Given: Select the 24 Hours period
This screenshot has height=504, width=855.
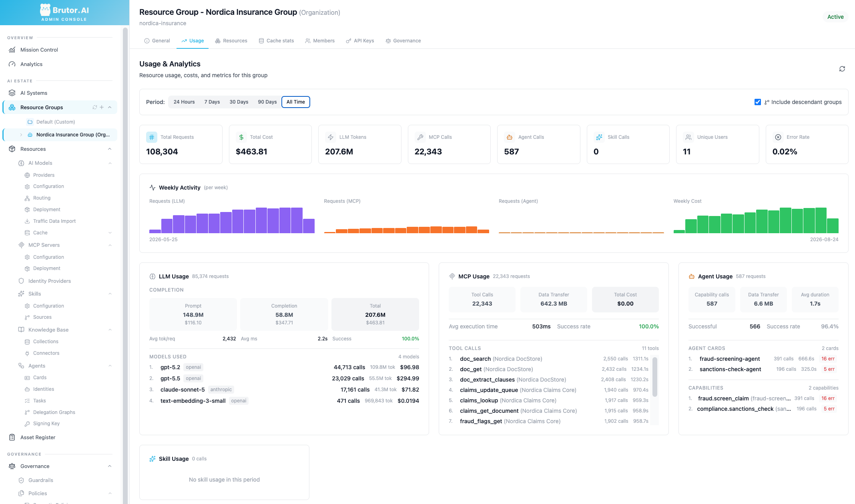Looking at the screenshot, I should (184, 102).
